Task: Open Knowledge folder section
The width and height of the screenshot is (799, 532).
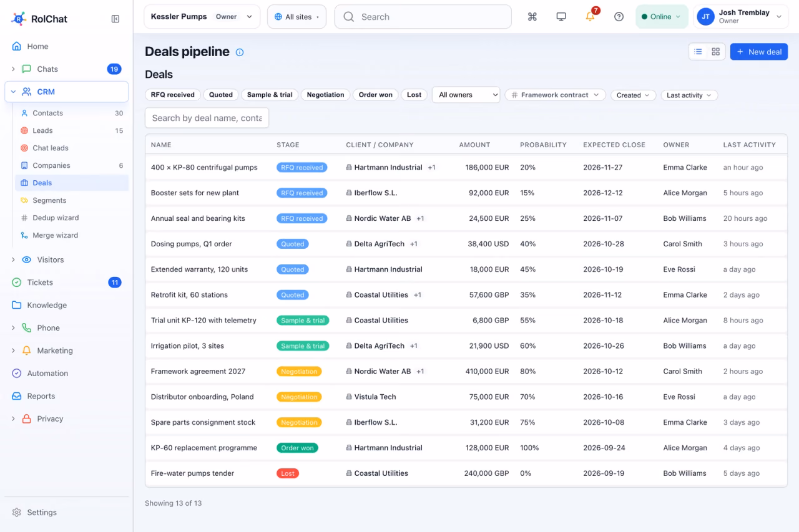Action: (x=66, y=305)
